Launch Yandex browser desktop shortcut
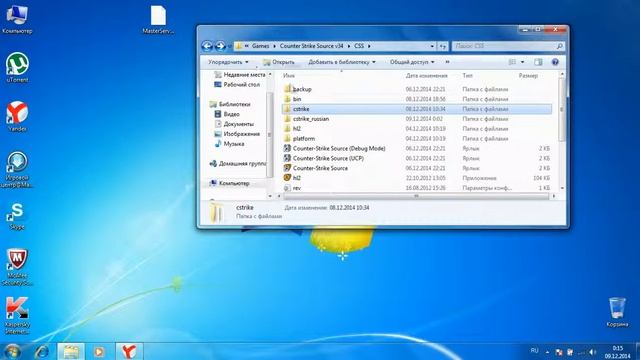Screen dimensions: 640x360 pyautogui.click(x=17, y=117)
